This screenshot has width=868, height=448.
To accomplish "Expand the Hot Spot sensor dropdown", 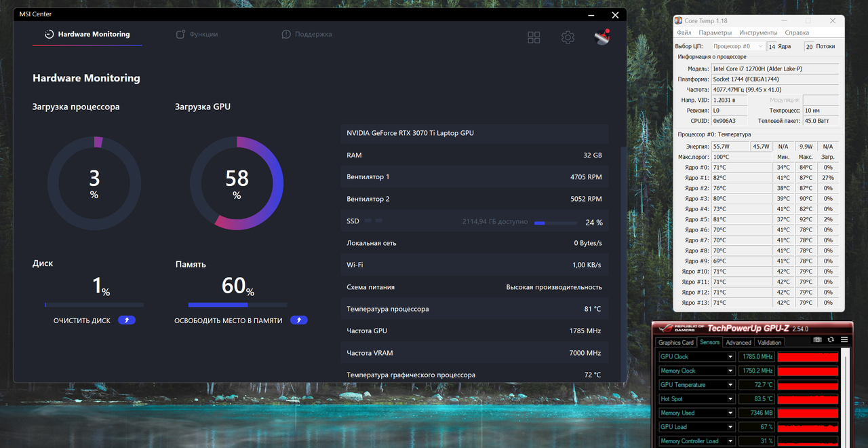I will pyautogui.click(x=730, y=399).
